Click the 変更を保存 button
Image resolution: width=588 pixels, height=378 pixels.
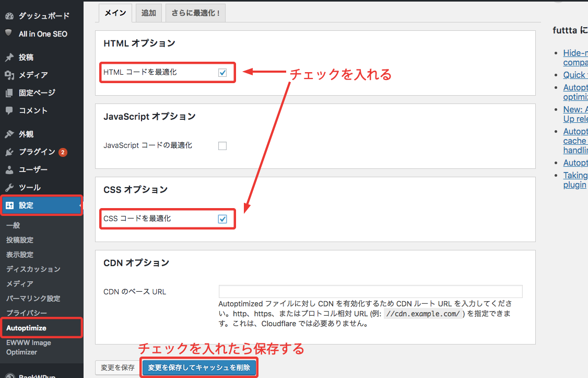(x=117, y=368)
